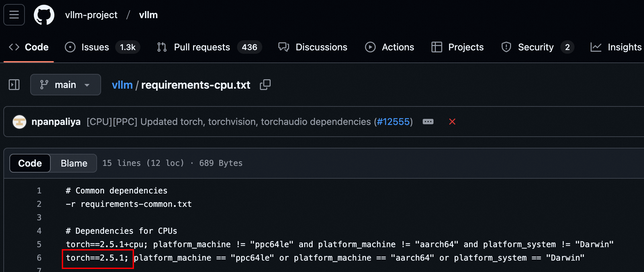Expand the file tree side panel

(14, 85)
